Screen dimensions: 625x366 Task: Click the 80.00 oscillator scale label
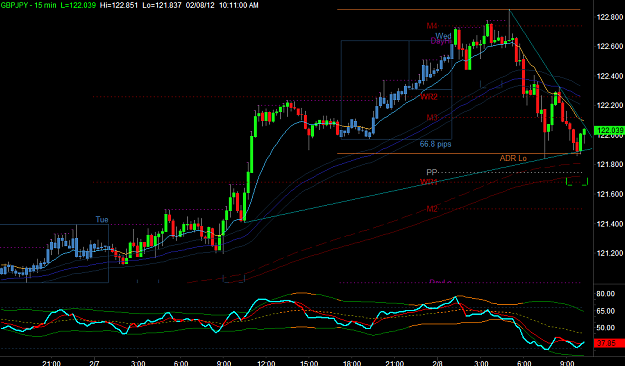[x=605, y=294]
